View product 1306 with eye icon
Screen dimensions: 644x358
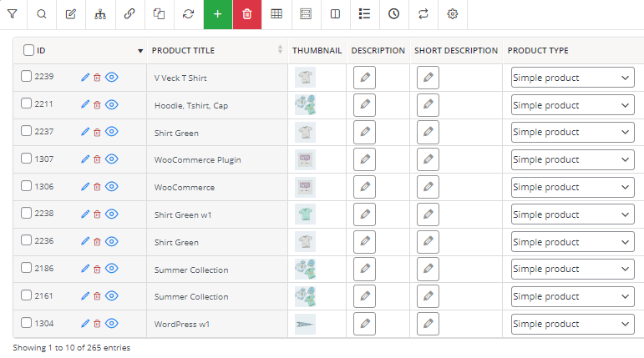(112, 187)
